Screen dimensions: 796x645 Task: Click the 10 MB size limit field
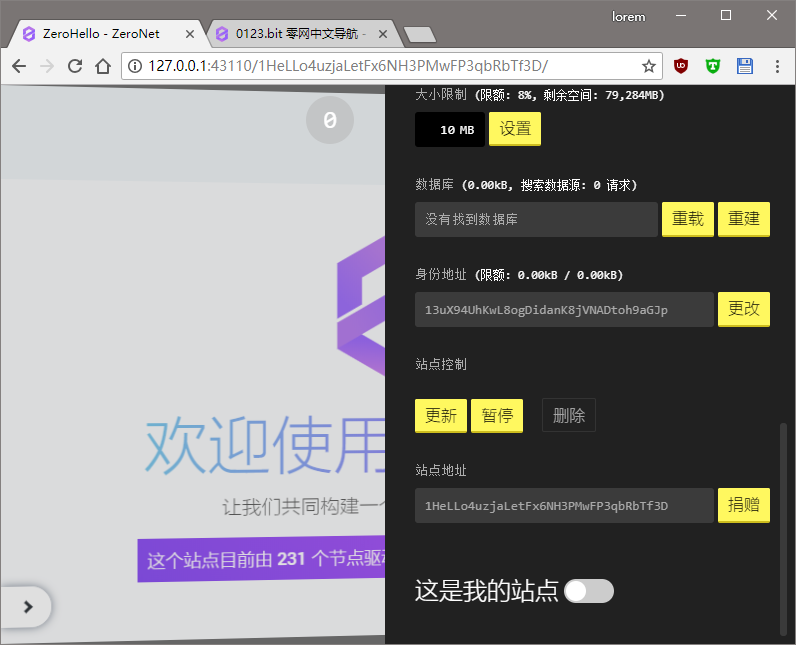pyautogui.click(x=450, y=129)
